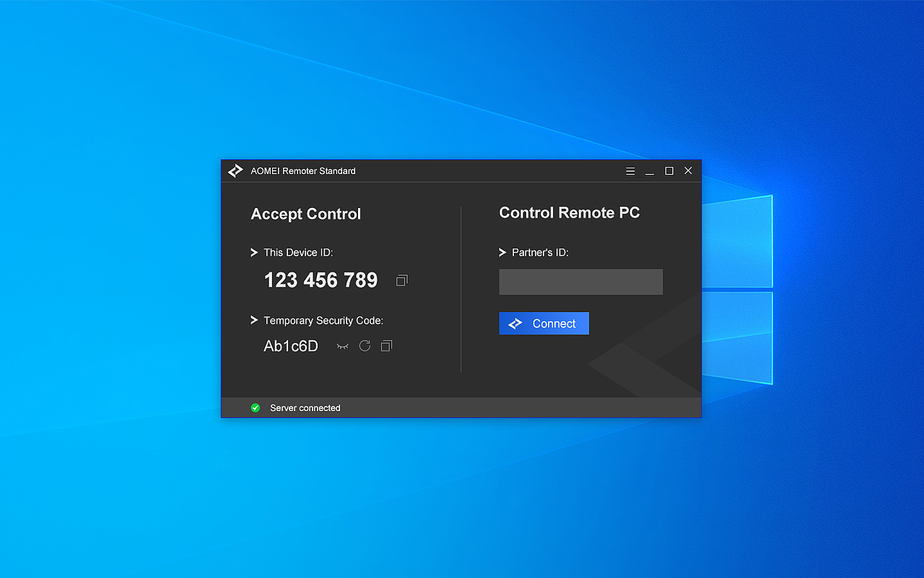Focus the Partner's ID input field
924x578 pixels.
point(580,282)
